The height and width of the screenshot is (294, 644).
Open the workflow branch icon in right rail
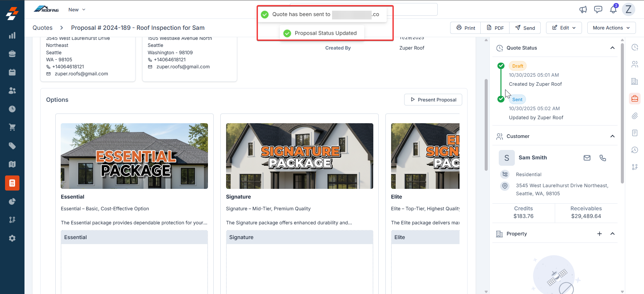pyautogui.click(x=635, y=167)
